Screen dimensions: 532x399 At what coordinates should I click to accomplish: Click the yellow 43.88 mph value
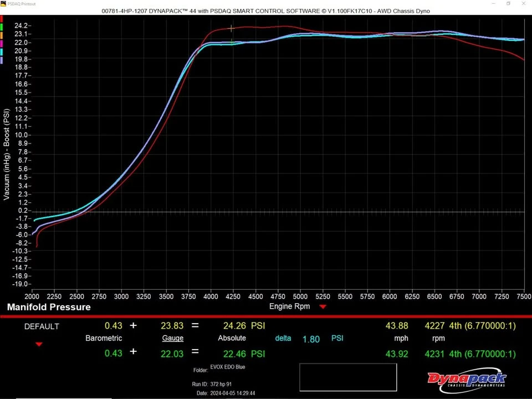(397, 326)
